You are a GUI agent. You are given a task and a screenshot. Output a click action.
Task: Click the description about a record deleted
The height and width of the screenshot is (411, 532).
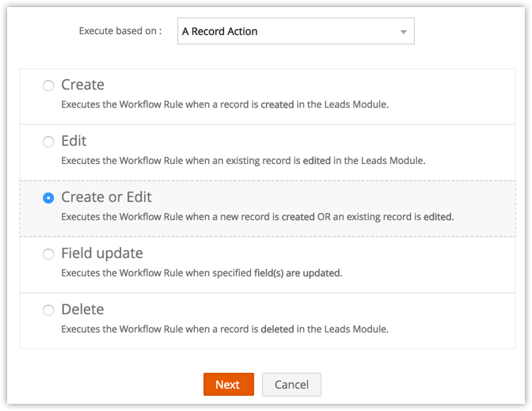[224, 329]
